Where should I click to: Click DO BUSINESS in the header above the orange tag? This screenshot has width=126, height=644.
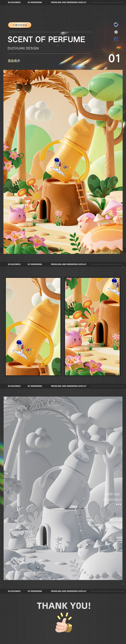(x=14, y=2)
